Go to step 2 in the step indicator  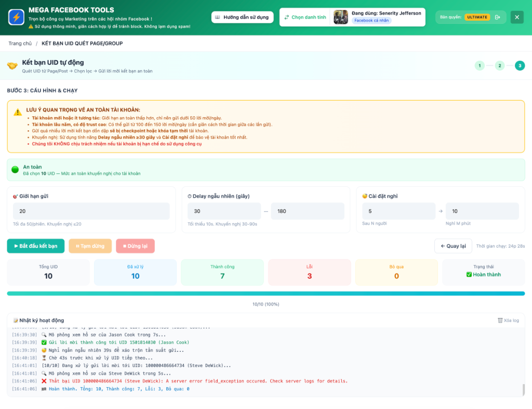coord(499,66)
